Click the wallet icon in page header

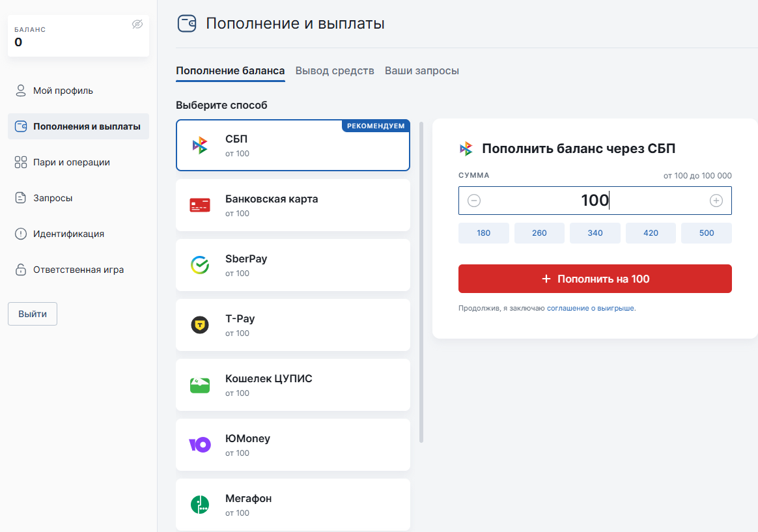coord(187,23)
